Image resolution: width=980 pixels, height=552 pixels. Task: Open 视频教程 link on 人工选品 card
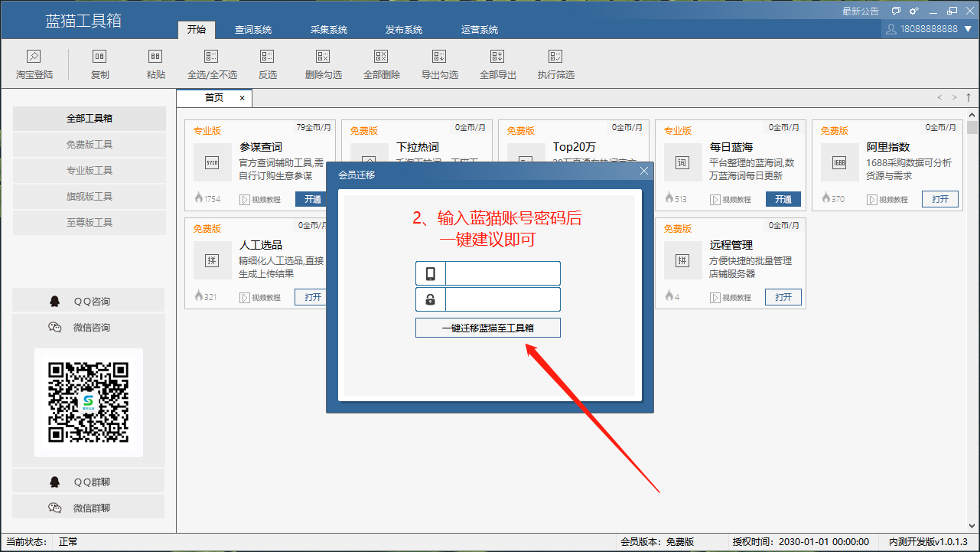[x=260, y=298]
